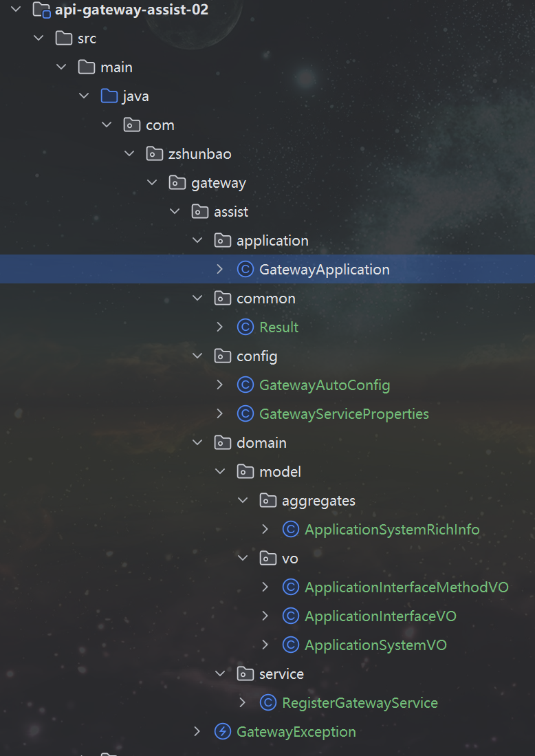Click the blue java source root folder icon
Image resolution: width=535 pixels, height=756 pixels.
point(109,96)
